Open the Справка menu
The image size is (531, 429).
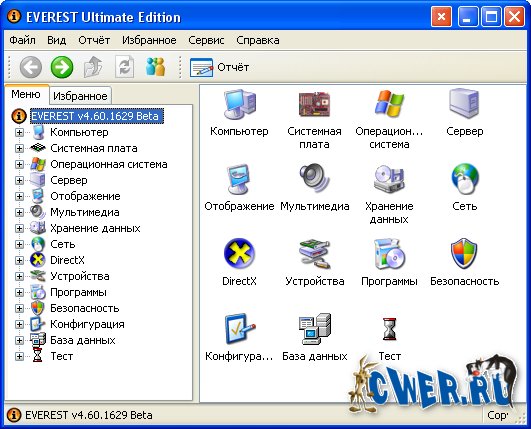pos(258,40)
